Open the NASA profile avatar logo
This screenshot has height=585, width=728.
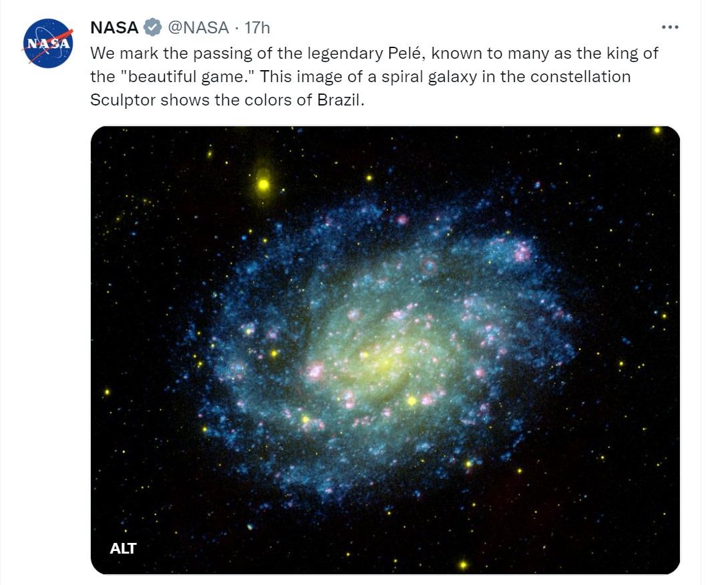[48, 43]
